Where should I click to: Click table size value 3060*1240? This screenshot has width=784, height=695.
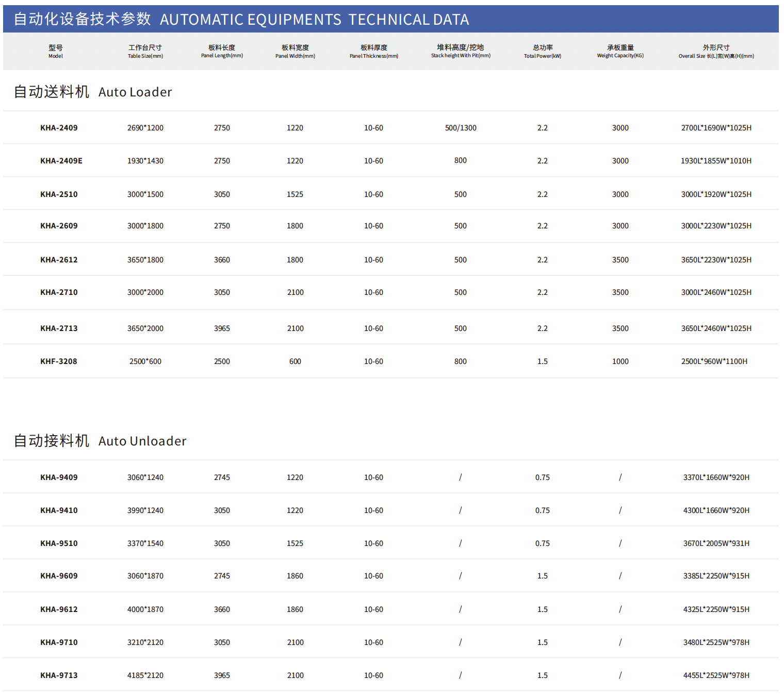pyautogui.click(x=145, y=477)
